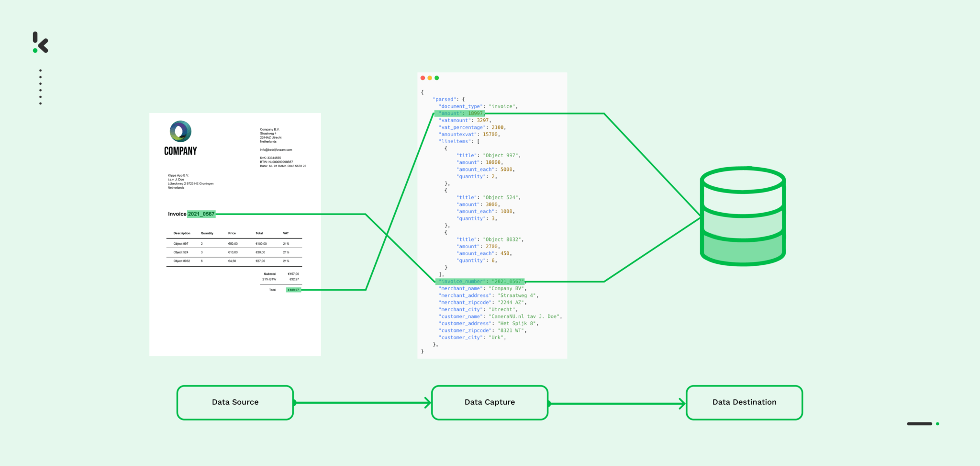The image size is (980, 466).
Task: Click highlighted "invoice_number" line in JSON
Action: pyautogui.click(x=481, y=282)
